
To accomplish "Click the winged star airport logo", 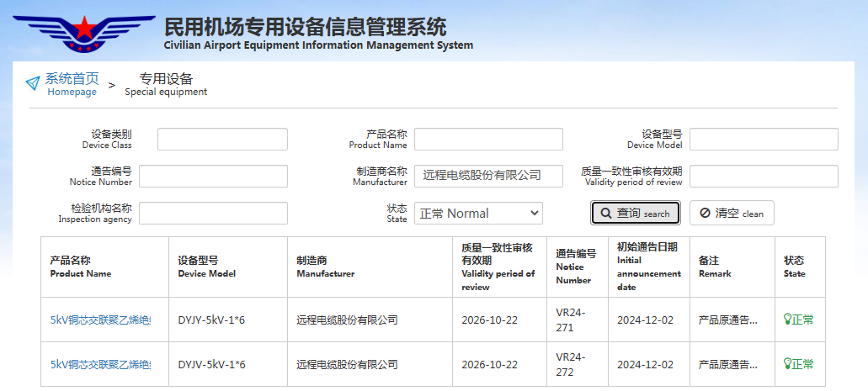I will pos(83,33).
